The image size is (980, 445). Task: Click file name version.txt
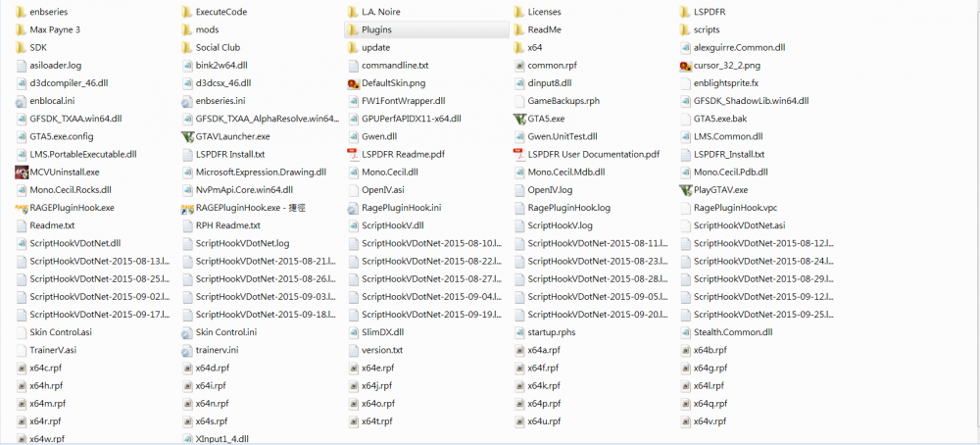tap(382, 350)
